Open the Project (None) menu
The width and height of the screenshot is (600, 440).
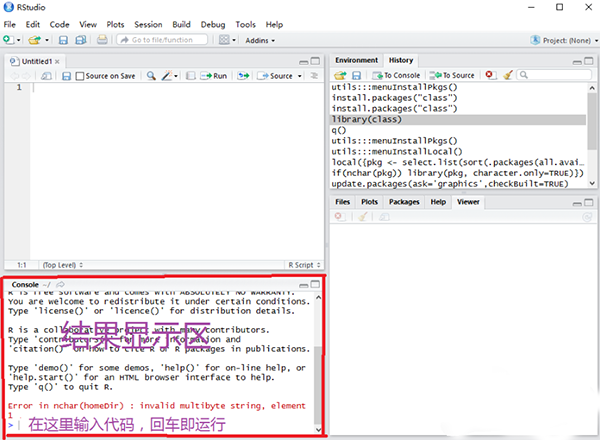564,40
